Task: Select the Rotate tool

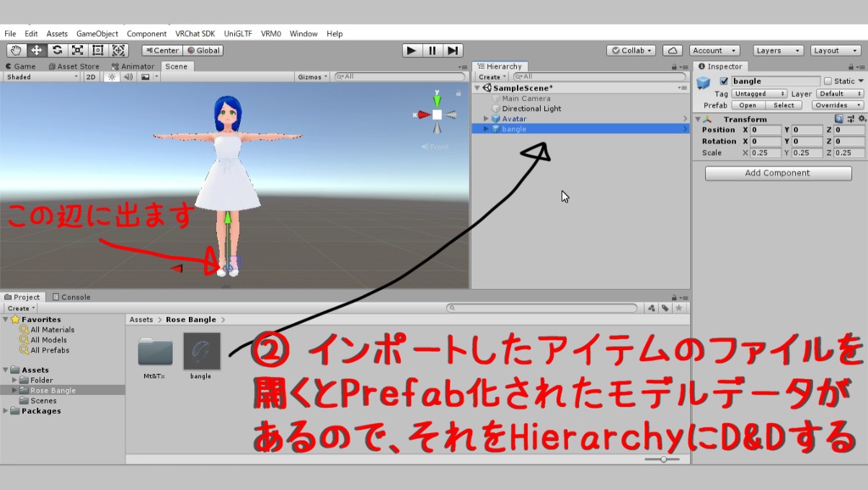Action: coord(57,50)
